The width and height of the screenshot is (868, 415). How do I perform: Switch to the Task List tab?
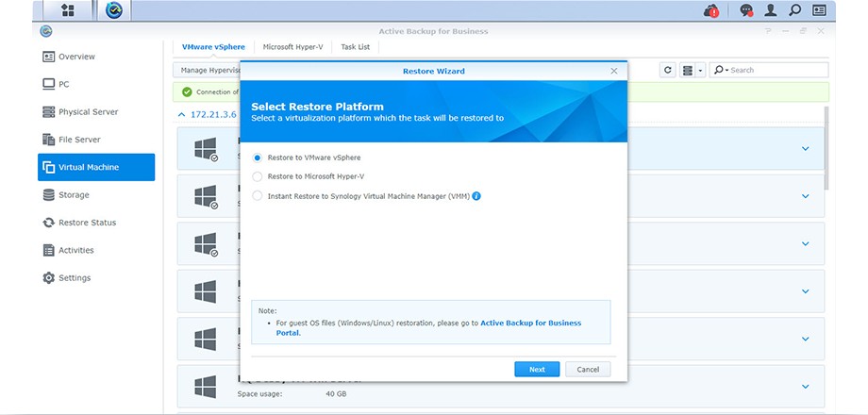tap(356, 47)
